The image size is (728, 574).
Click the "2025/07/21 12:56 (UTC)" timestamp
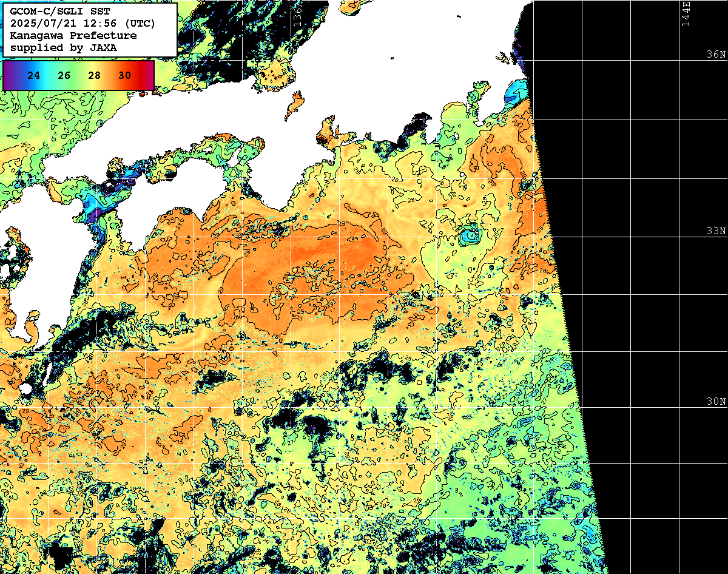83,24
